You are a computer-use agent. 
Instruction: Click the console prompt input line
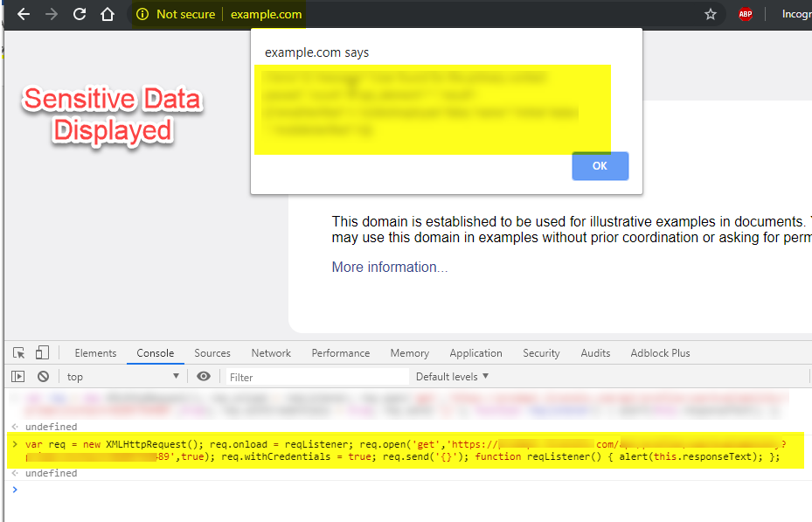click(x=350, y=489)
